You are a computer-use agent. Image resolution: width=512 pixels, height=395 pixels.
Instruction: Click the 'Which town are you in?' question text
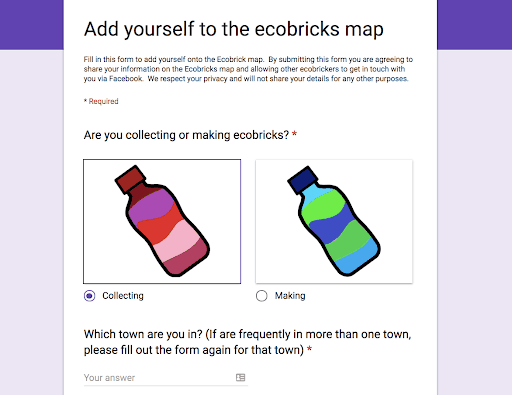click(x=247, y=342)
